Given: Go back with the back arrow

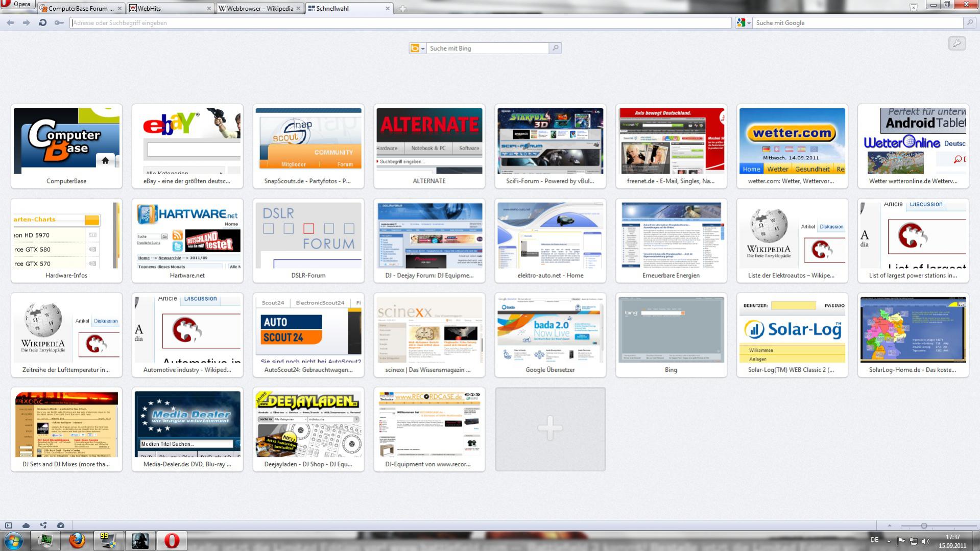Looking at the screenshot, I should coord(10,22).
